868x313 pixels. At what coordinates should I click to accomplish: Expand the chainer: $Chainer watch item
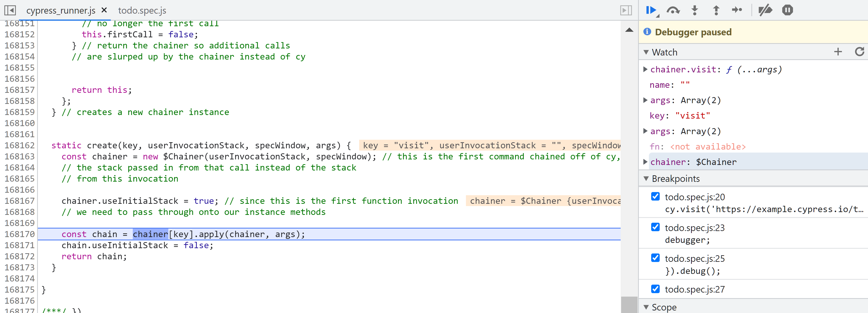pyautogui.click(x=645, y=162)
